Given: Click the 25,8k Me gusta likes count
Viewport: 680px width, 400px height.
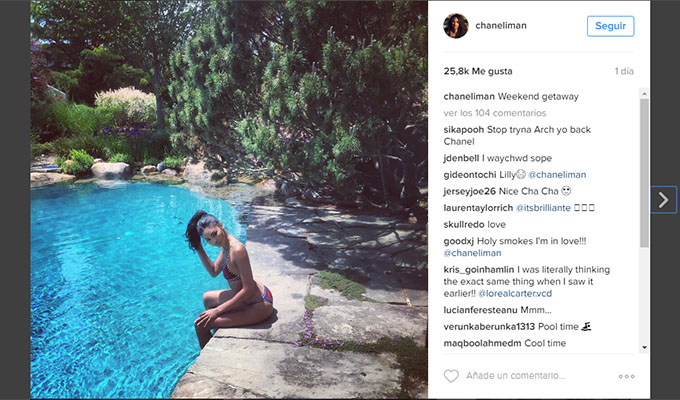Looking at the screenshot, I should (x=478, y=71).
